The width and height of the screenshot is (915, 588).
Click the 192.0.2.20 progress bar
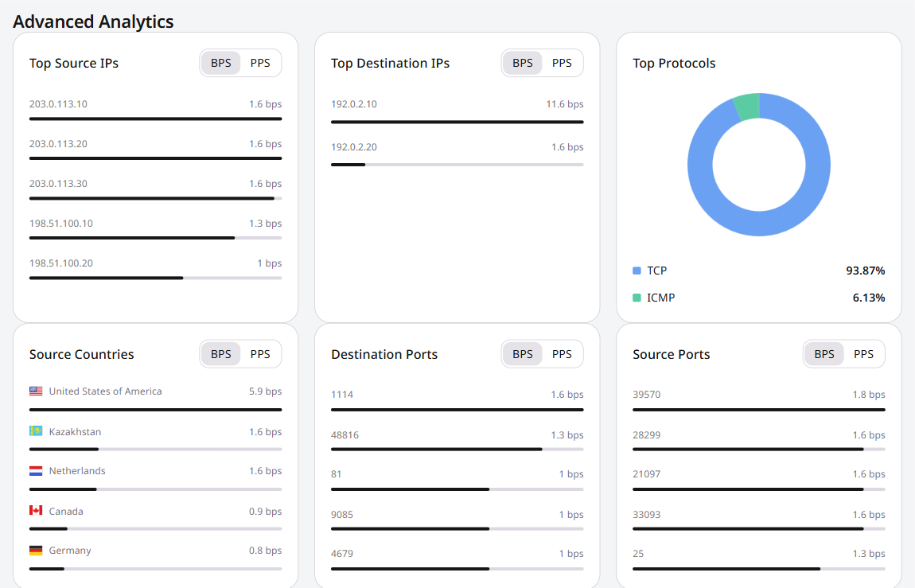pos(457,165)
